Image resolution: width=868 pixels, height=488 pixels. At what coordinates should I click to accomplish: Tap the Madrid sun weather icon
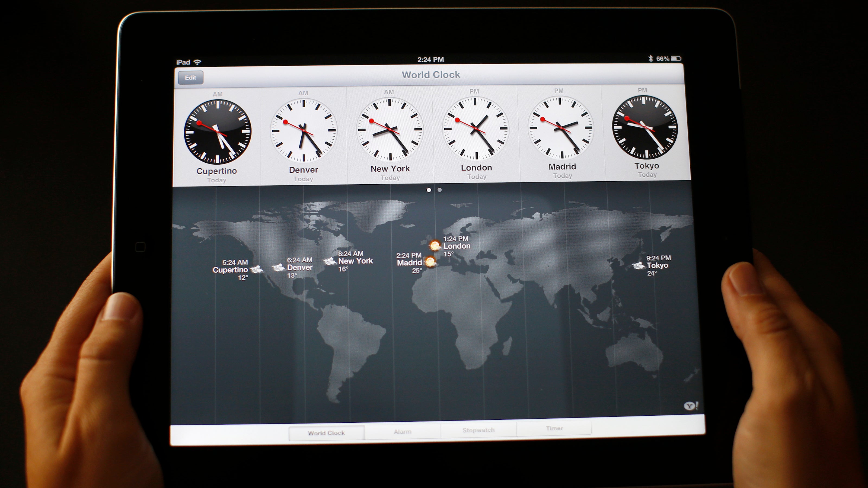coord(430,261)
